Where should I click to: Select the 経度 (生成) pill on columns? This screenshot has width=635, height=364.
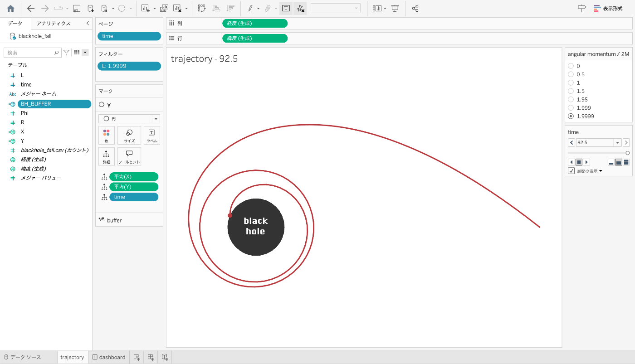point(255,23)
